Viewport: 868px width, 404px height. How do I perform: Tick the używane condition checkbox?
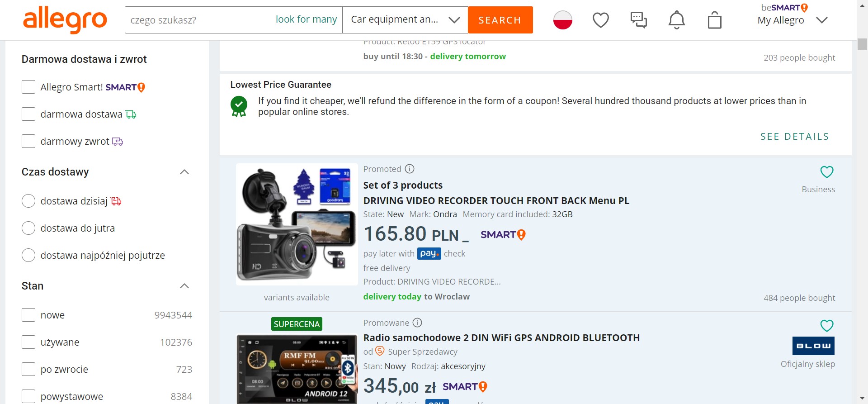[28, 342]
